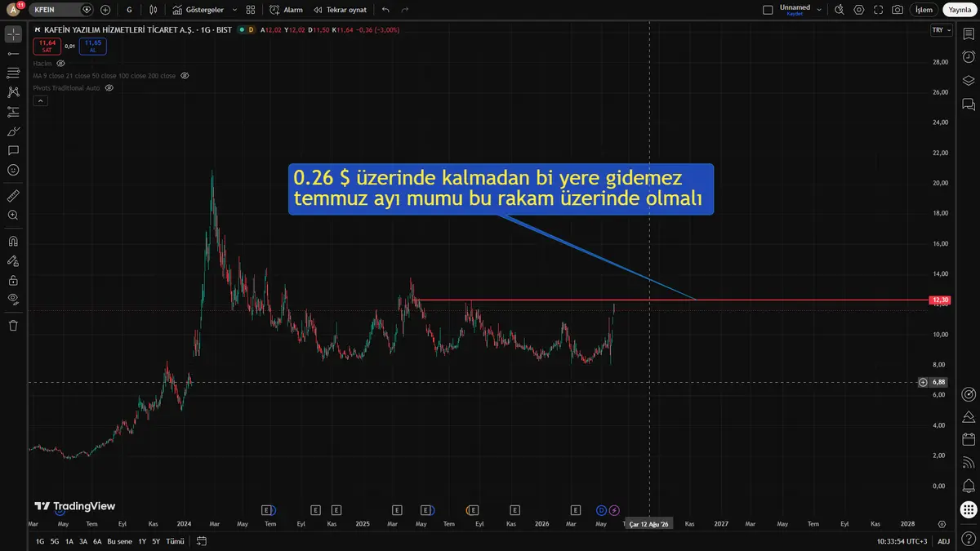Open the TRY currency dropdown
980x551 pixels.
pos(941,29)
